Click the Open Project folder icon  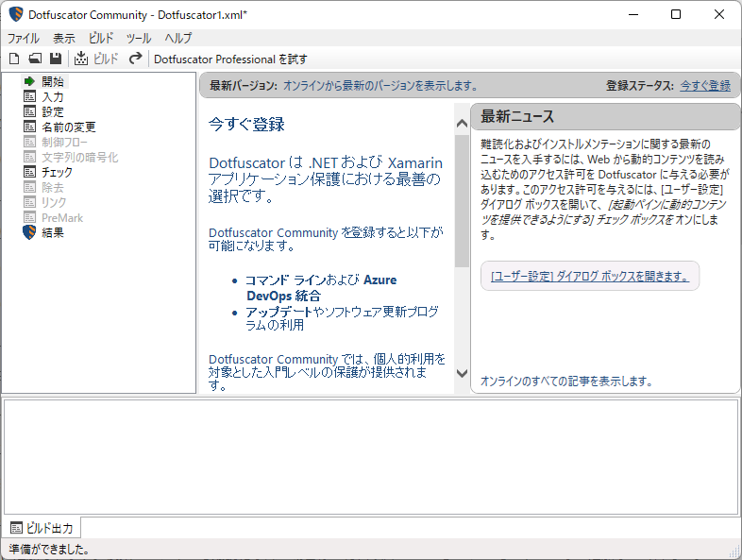[x=34, y=59]
